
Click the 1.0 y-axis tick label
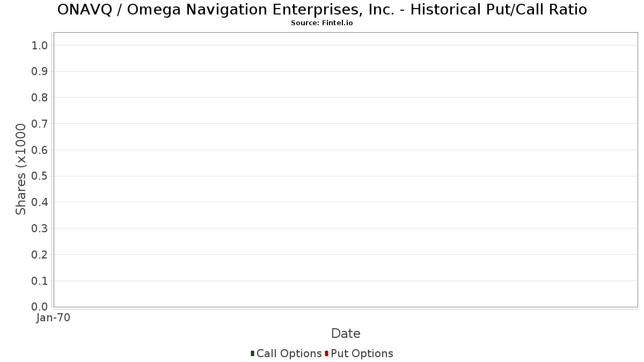pyautogui.click(x=40, y=46)
